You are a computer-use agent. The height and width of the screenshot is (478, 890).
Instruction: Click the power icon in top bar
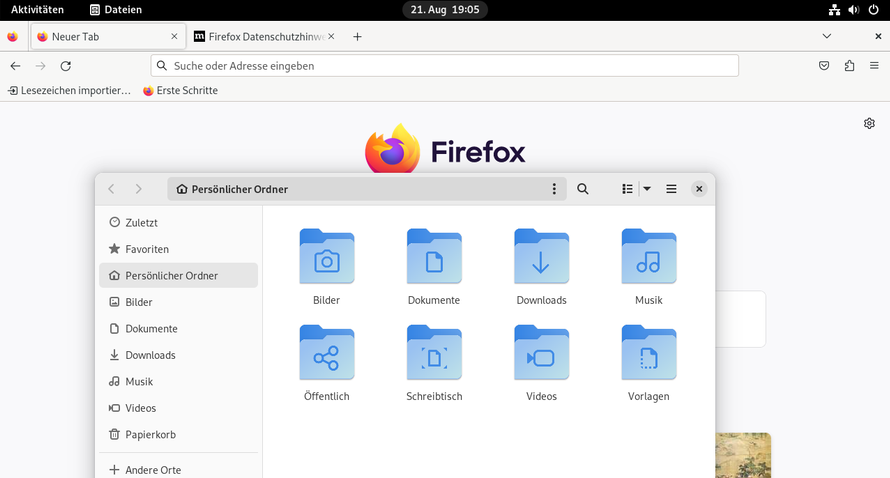874,10
